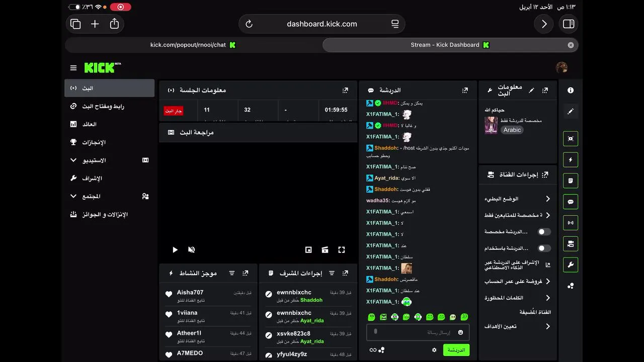Unmute the stream preview audio
Screen dimensions: 644x362
pos(191,249)
